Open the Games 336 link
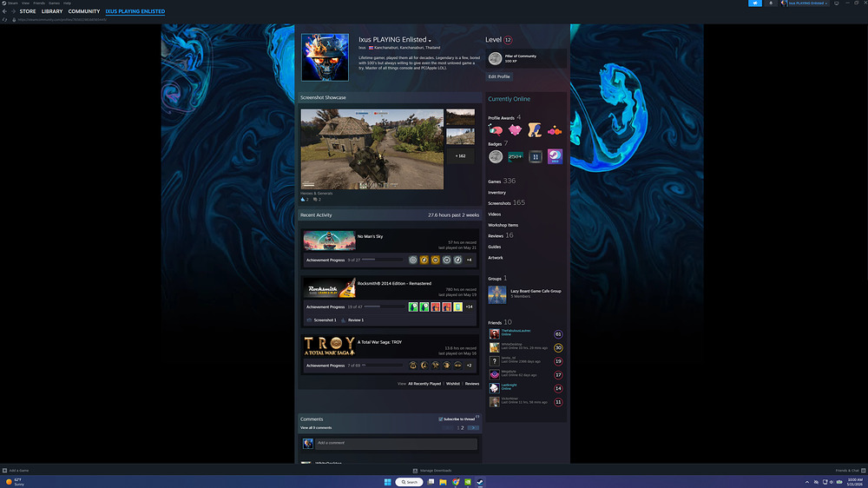 (x=502, y=181)
